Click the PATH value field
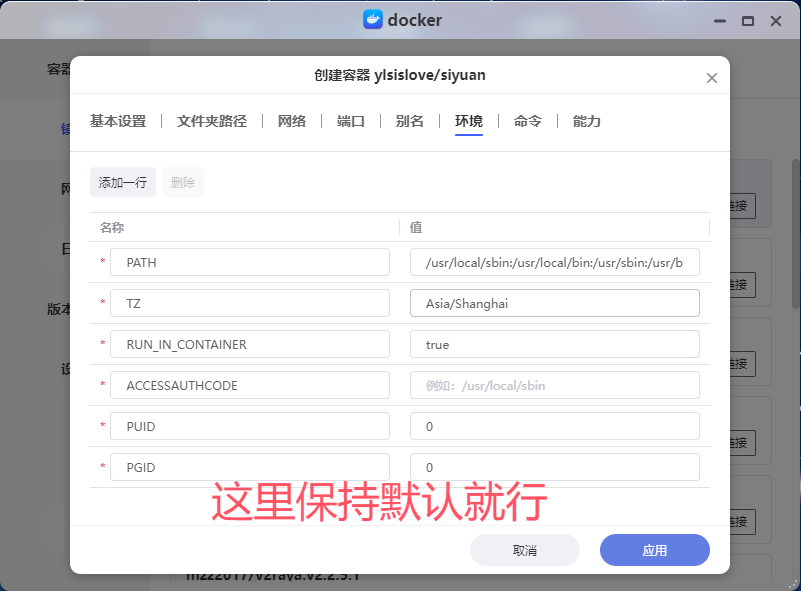 (x=554, y=262)
